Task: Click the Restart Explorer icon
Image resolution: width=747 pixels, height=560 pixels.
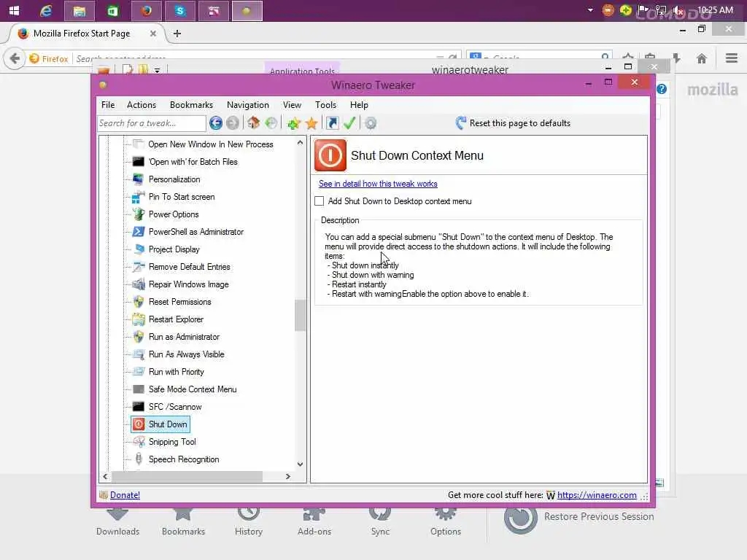Action: pyautogui.click(x=138, y=319)
